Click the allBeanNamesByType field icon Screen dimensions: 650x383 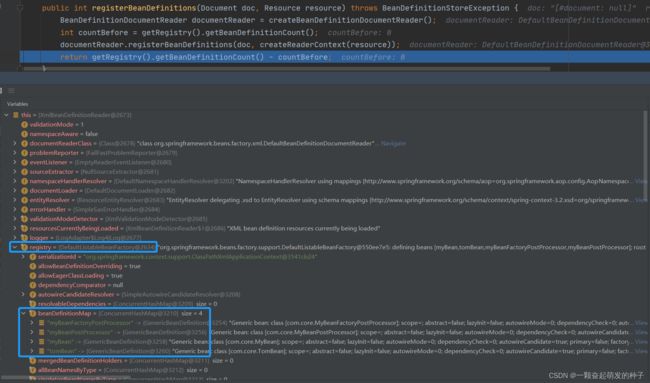click(x=33, y=370)
